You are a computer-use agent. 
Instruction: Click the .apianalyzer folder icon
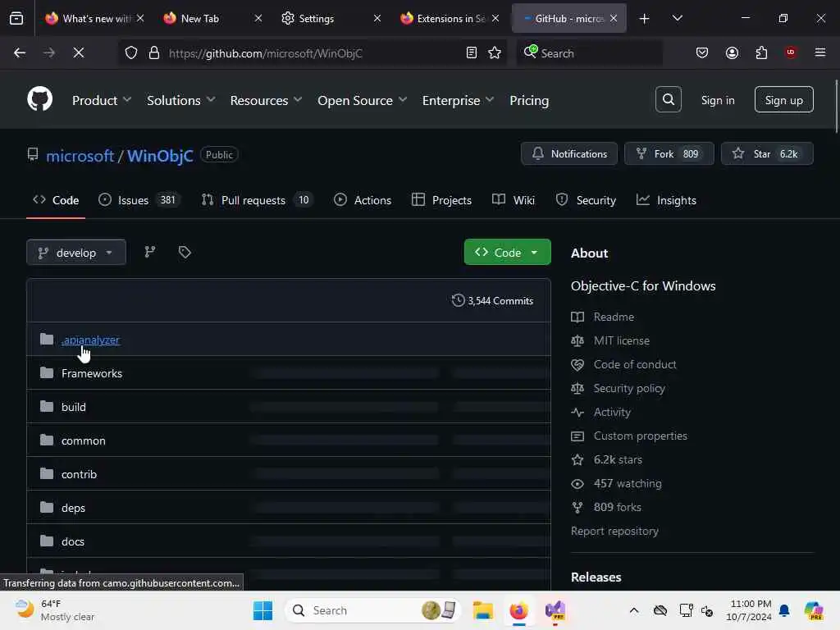[x=47, y=339]
